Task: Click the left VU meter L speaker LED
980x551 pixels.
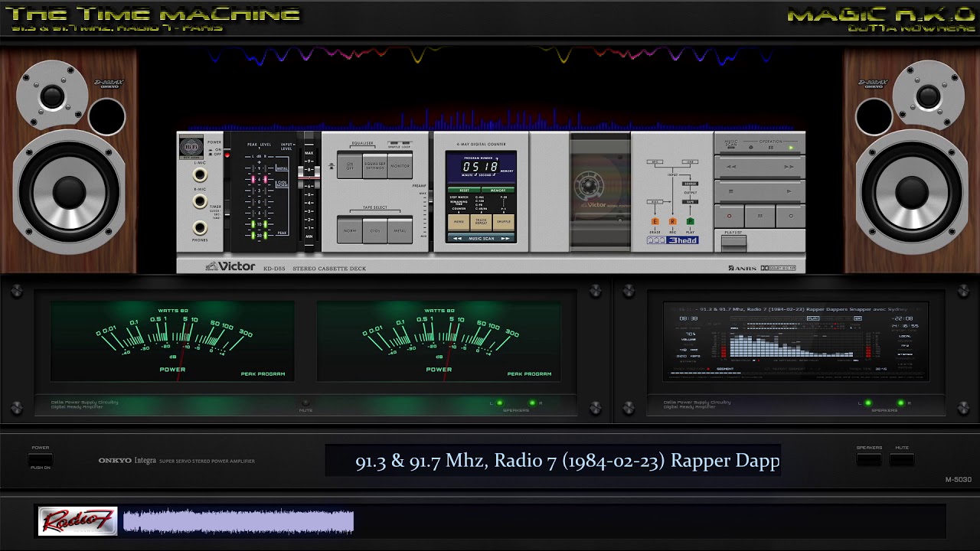Action: pos(499,403)
